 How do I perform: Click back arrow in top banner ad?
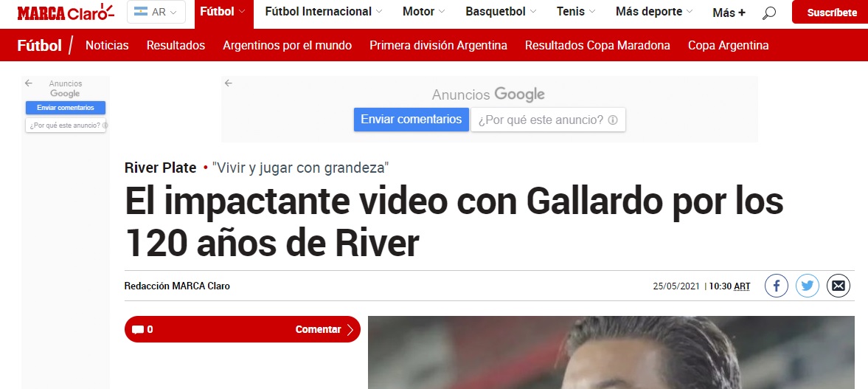[228, 83]
